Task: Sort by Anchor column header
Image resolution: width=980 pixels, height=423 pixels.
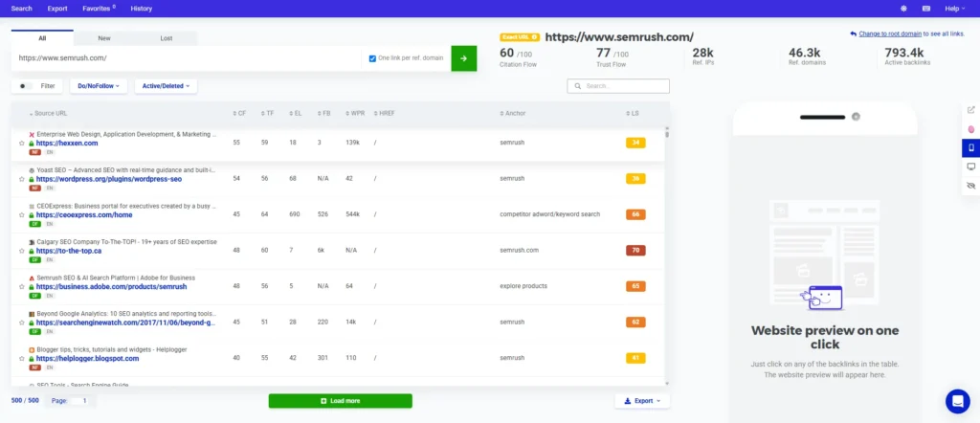Action: pyautogui.click(x=513, y=114)
